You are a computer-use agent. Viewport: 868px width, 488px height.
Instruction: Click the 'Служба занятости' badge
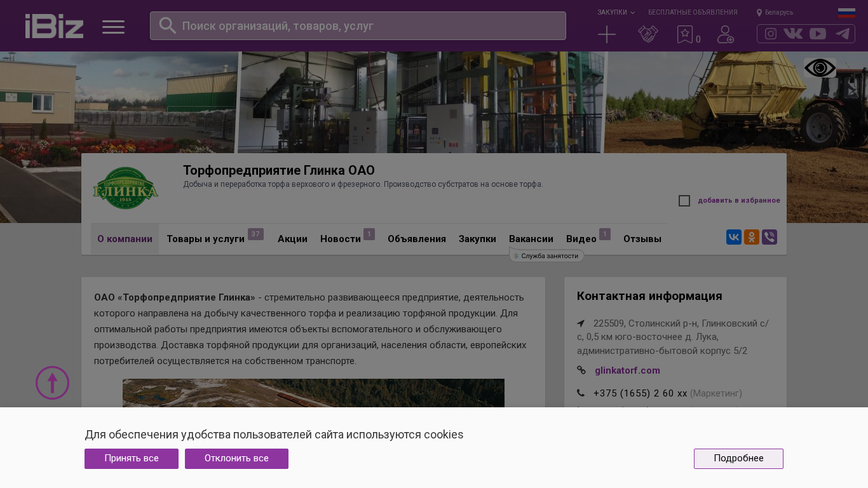(x=546, y=255)
